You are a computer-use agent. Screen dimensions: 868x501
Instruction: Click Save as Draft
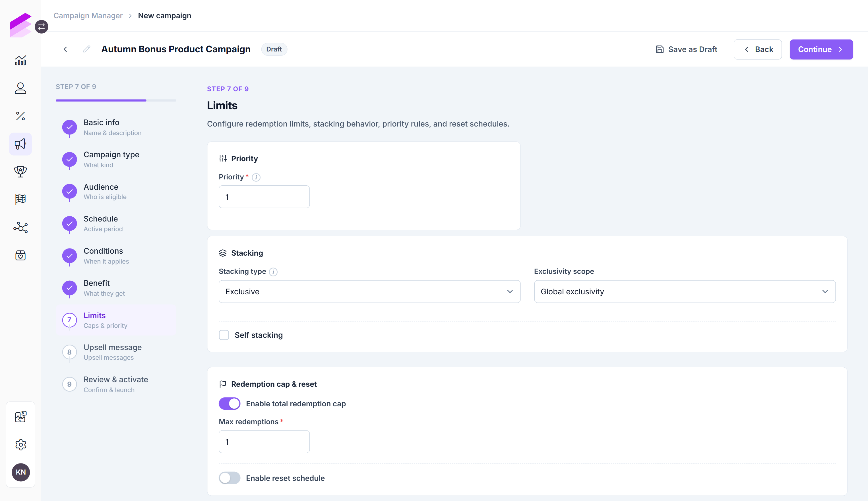pyautogui.click(x=686, y=49)
